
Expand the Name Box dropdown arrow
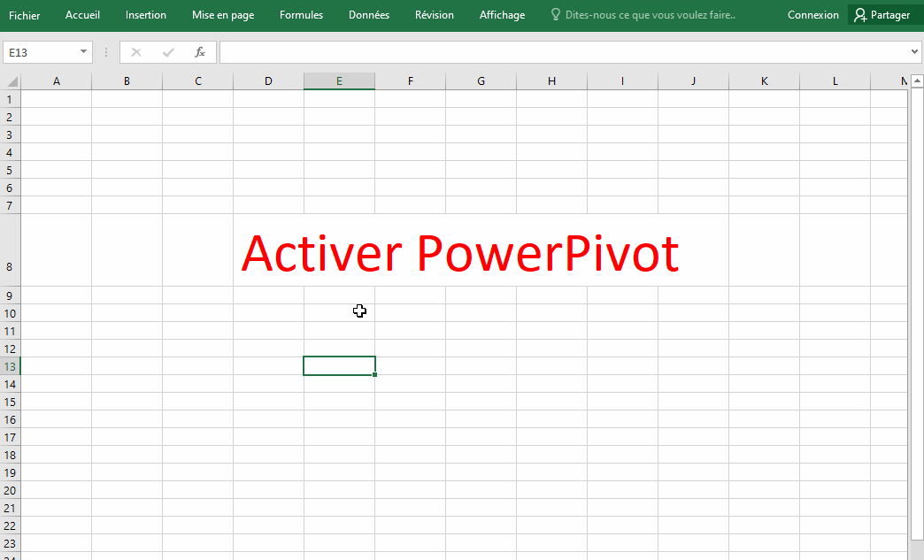[84, 52]
